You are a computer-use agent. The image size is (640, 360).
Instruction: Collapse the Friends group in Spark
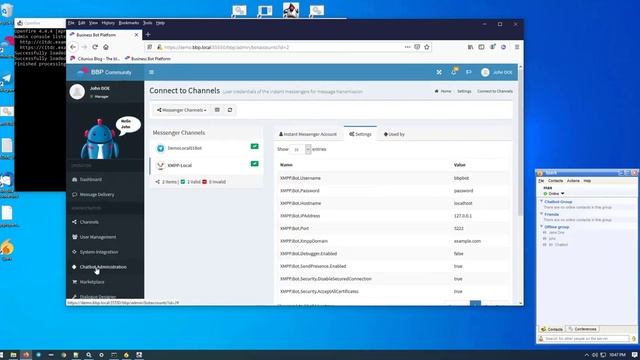542,214
